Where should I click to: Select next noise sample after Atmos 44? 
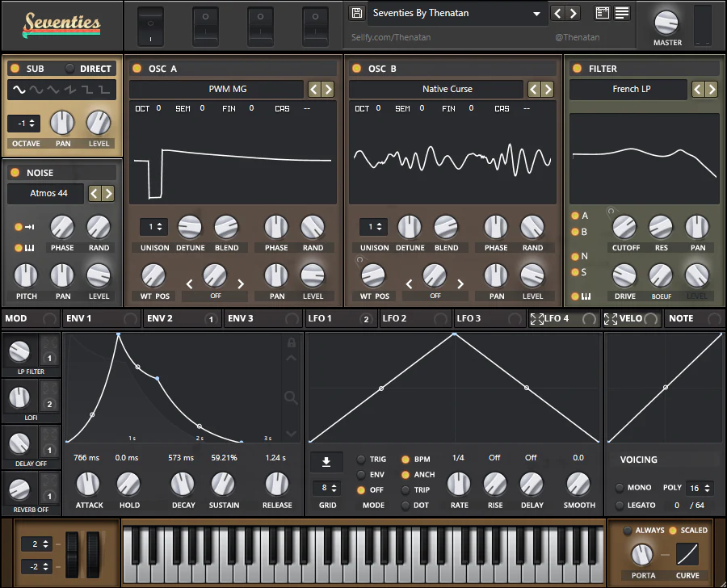108,193
